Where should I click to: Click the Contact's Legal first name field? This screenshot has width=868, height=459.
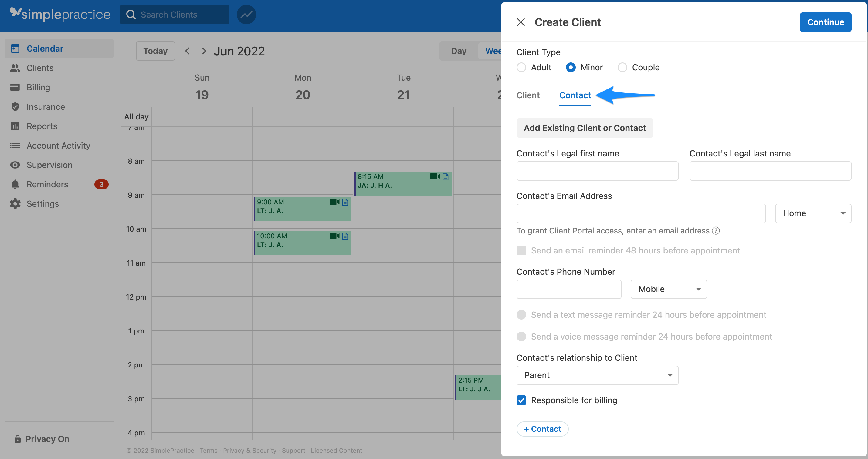coord(597,171)
